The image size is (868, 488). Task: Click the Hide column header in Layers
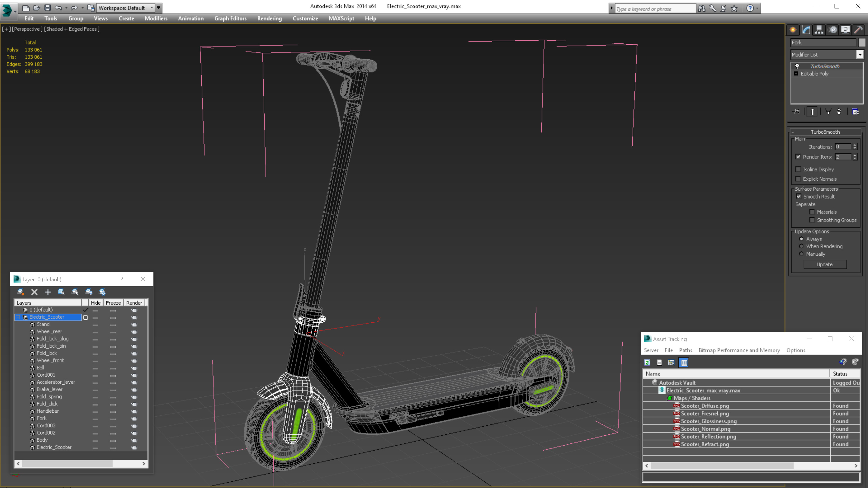(x=96, y=303)
